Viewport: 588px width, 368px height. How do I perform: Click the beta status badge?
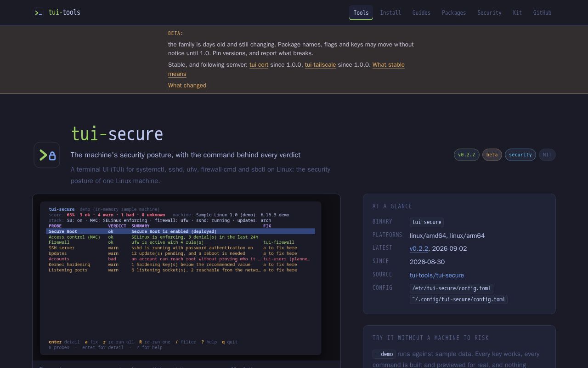pos(492,155)
